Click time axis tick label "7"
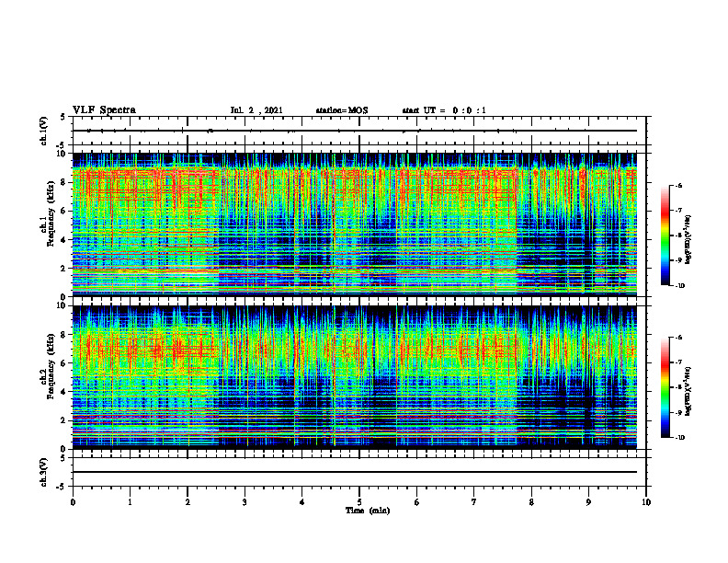 coord(474,502)
